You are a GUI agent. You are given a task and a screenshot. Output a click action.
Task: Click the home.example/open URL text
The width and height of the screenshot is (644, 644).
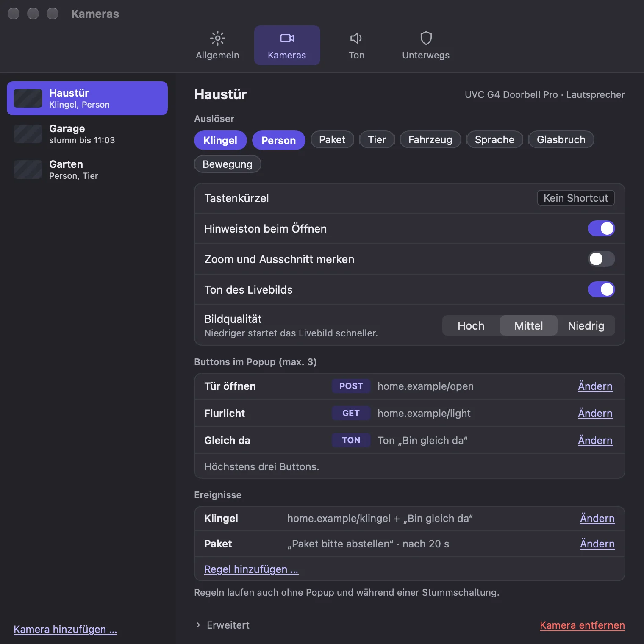click(x=425, y=386)
